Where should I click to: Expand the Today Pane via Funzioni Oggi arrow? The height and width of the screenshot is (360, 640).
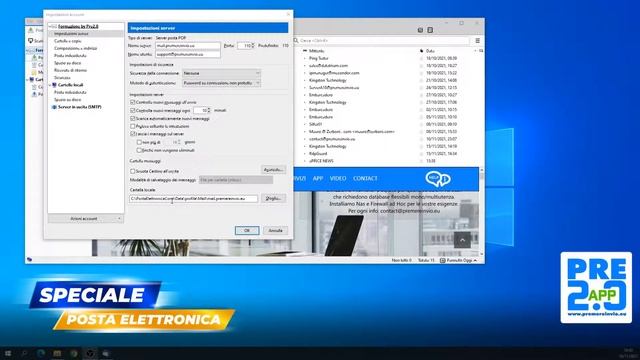475,260
